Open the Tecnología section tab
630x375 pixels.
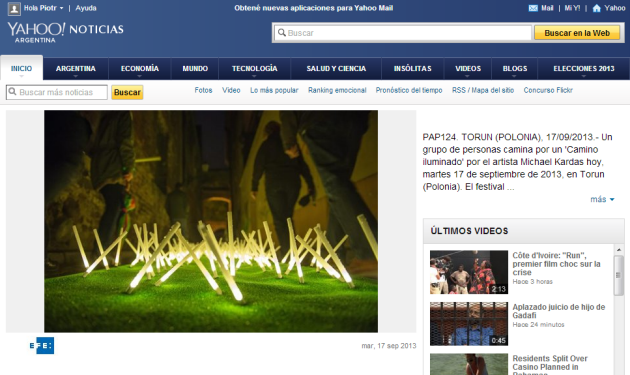click(x=254, y=68)
